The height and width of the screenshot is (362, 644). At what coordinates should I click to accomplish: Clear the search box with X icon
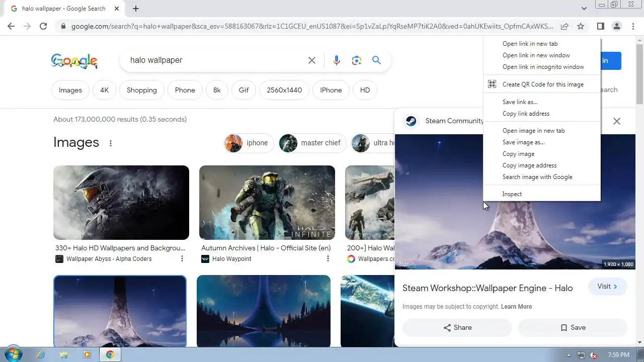coord(312,60)
